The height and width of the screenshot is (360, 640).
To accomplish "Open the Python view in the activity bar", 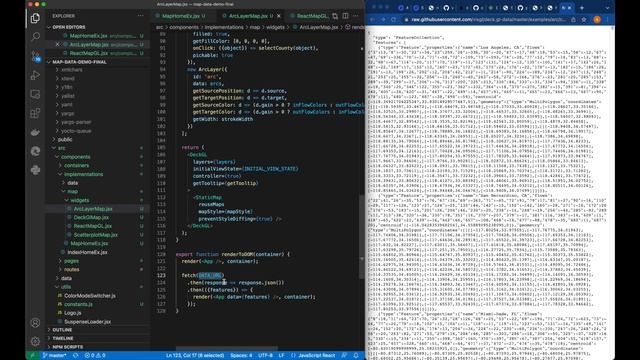I will (36, 170).
